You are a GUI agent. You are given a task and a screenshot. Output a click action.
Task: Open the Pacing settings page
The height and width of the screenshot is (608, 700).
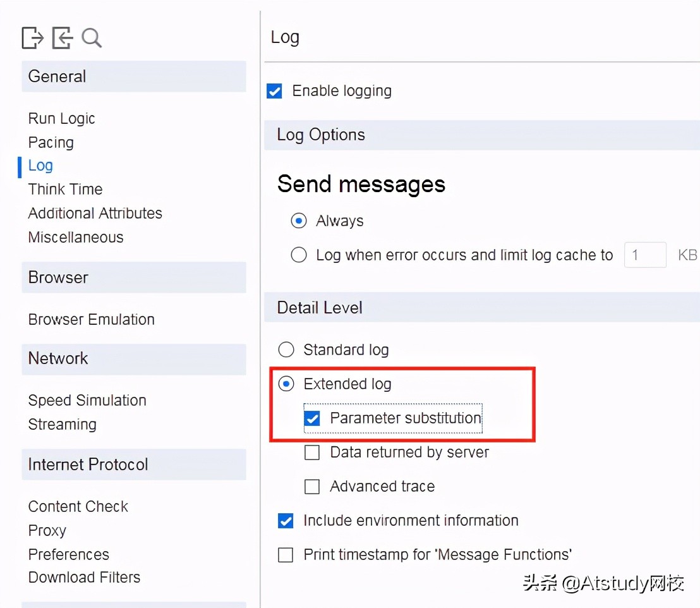coord(51,142)
